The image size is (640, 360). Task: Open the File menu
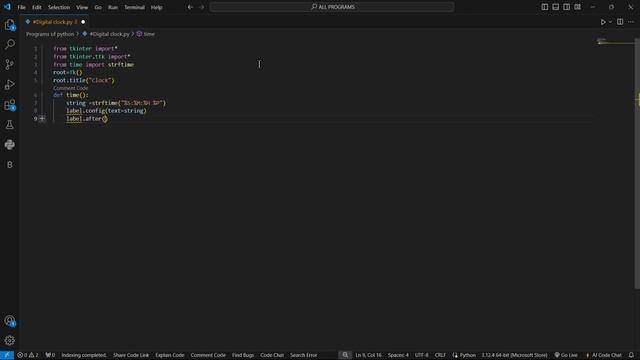(22, 7)
